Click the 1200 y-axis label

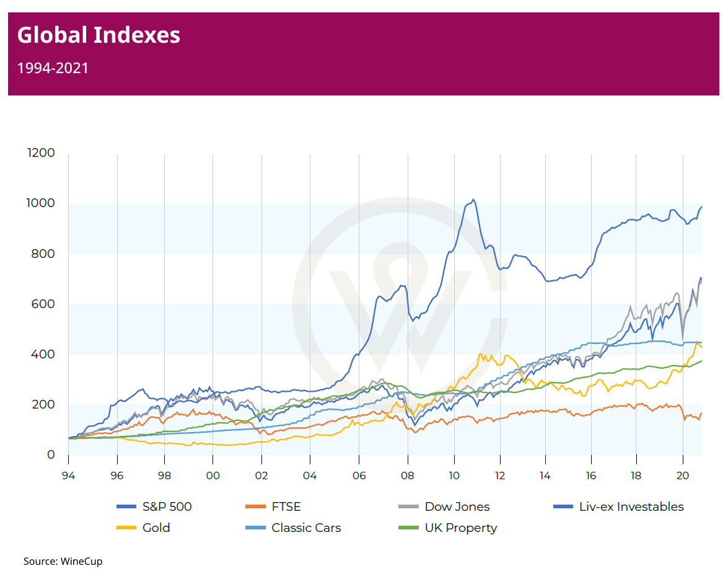(x=42, y=153)
